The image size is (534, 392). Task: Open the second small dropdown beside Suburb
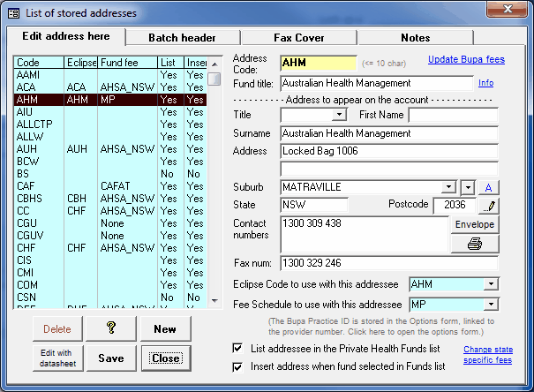click(x=468, y=187)
